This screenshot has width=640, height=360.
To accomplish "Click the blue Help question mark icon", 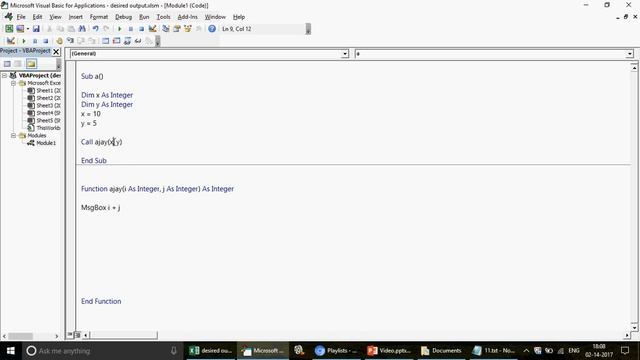I will [212, 29].
